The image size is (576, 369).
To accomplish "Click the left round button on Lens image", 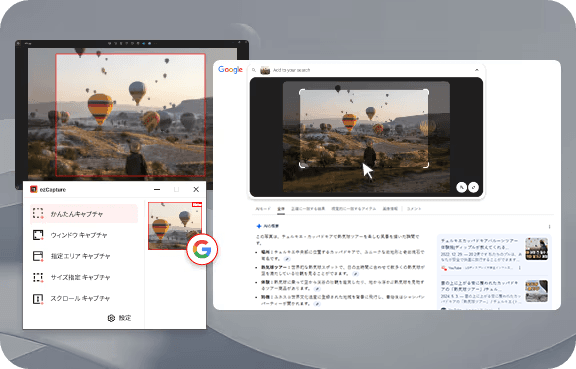I will (x=461, y=187).
